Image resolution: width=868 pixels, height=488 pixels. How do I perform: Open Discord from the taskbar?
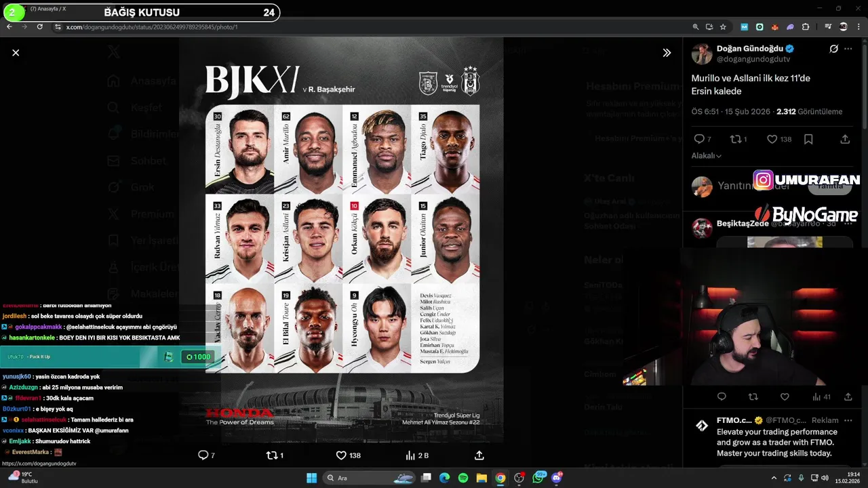[x=557, y=478]
